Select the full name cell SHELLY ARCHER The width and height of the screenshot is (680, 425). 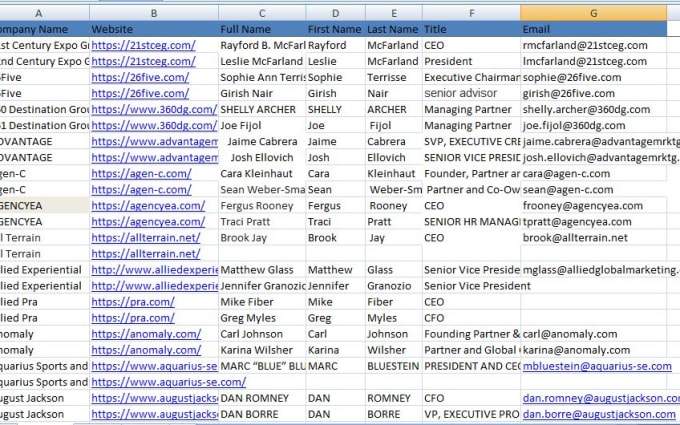(262, 109)
